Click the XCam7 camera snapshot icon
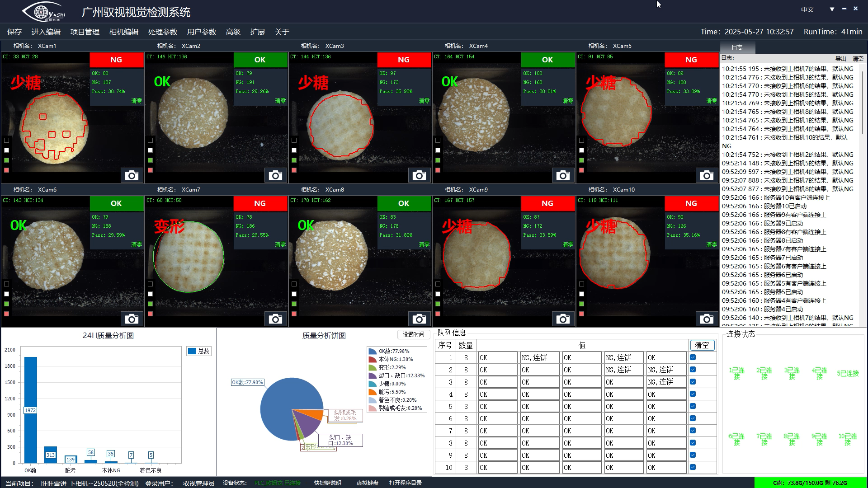 (275, 319)
